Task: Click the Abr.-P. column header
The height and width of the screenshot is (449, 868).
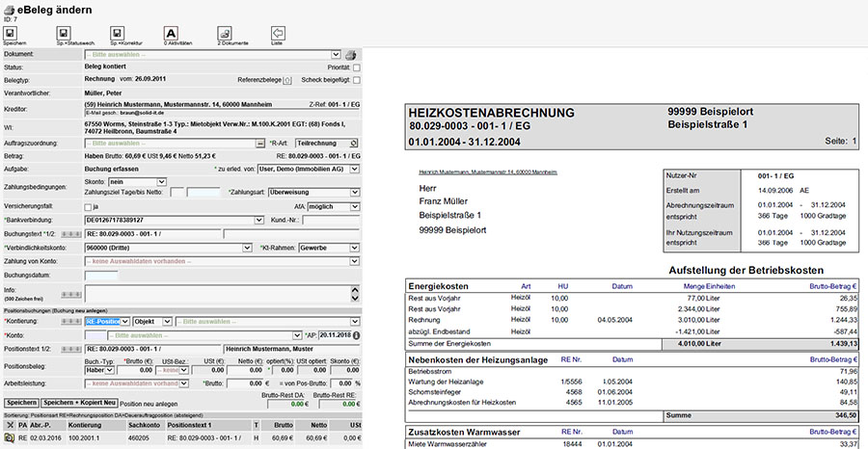Action: 41,425
